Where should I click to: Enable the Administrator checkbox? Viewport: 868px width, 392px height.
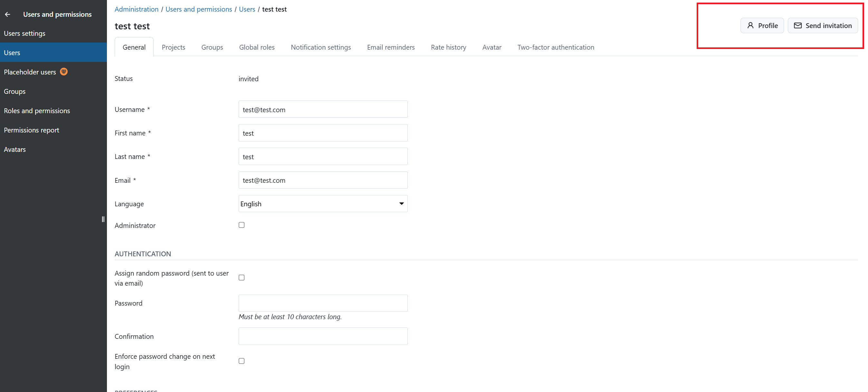[x=241, y=225]
